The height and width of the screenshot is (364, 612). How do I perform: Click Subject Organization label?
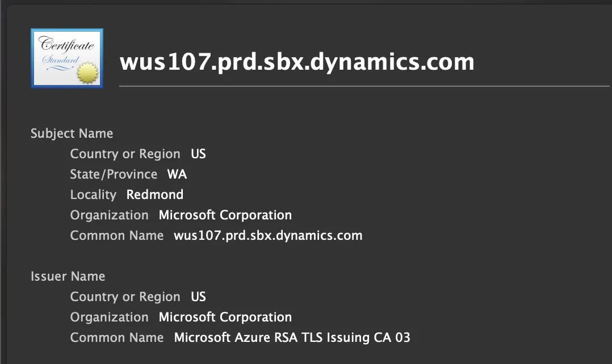point(109,215)
